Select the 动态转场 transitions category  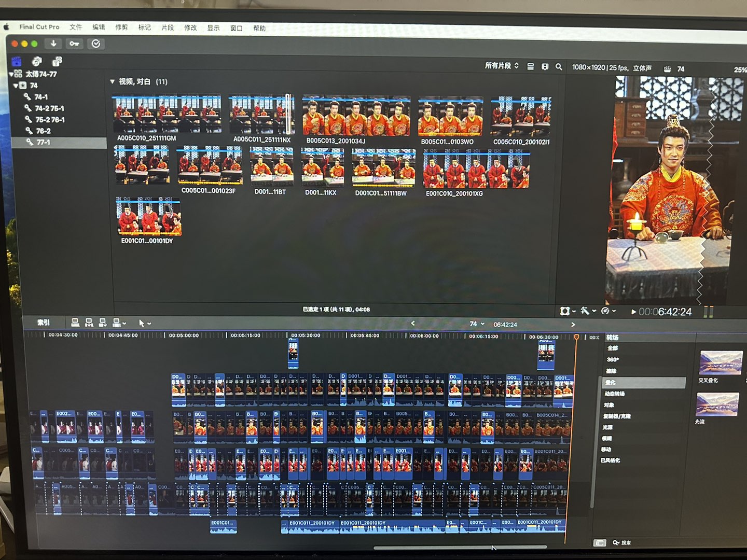coord(614,394)
